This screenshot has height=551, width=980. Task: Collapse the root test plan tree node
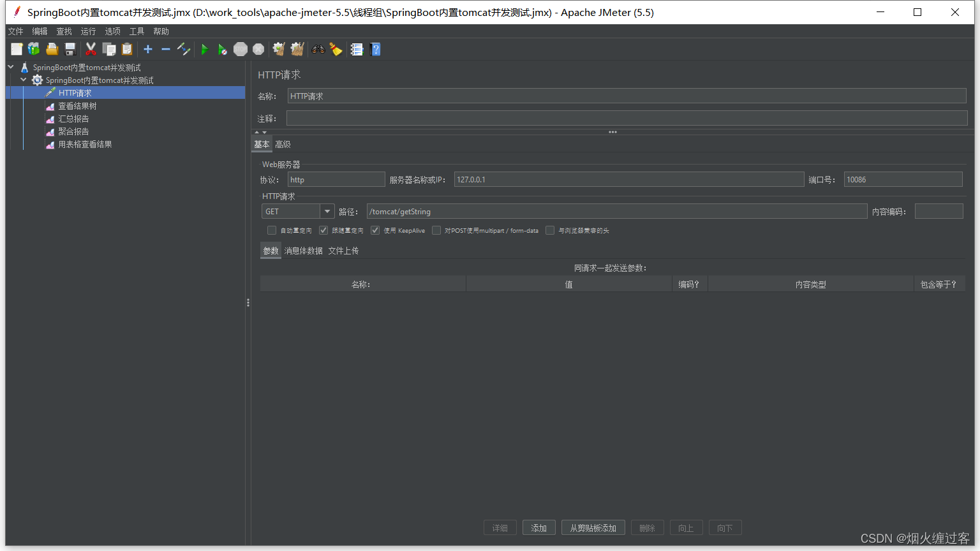[11, 67]
